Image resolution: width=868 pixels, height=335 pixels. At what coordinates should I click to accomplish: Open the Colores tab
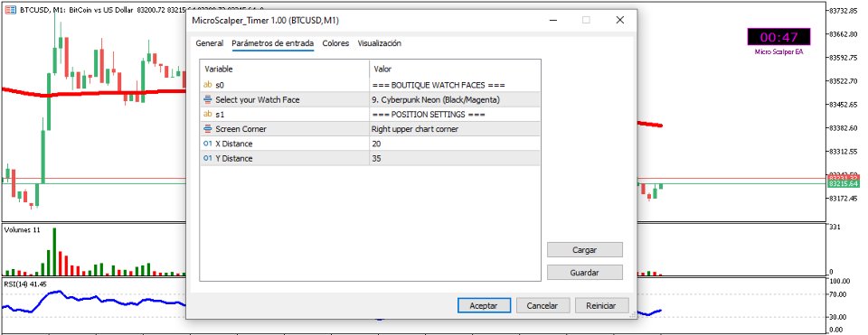click(x=335, y=43)
